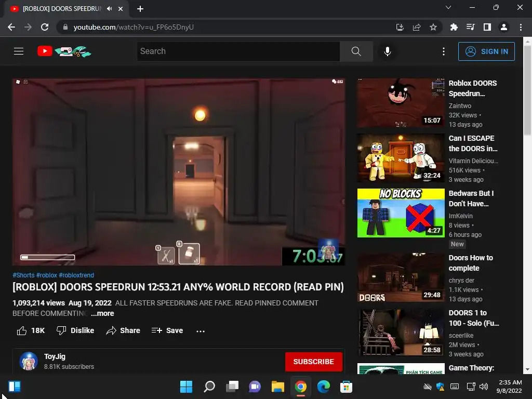Image resolution: width=532 pixels, height=399 pixels.
Task: Open Widgets panel in taskbar corner
Action: pos(14,387)
